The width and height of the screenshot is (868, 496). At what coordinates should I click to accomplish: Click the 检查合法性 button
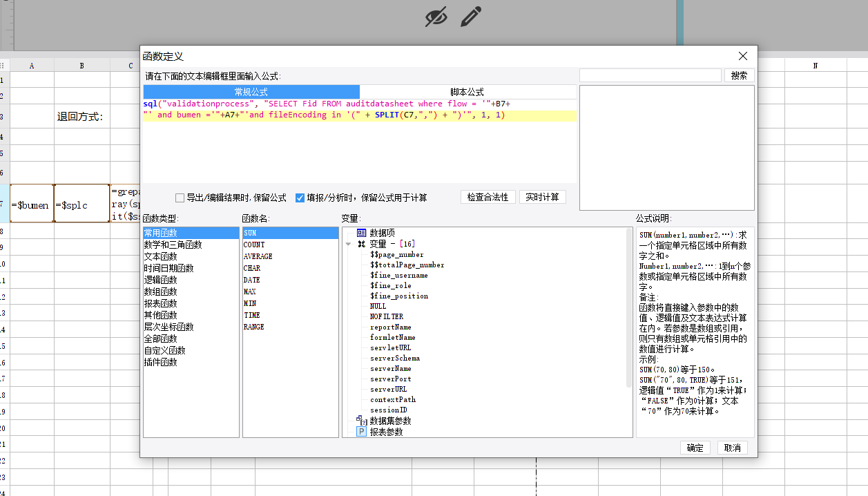point(488,197)
